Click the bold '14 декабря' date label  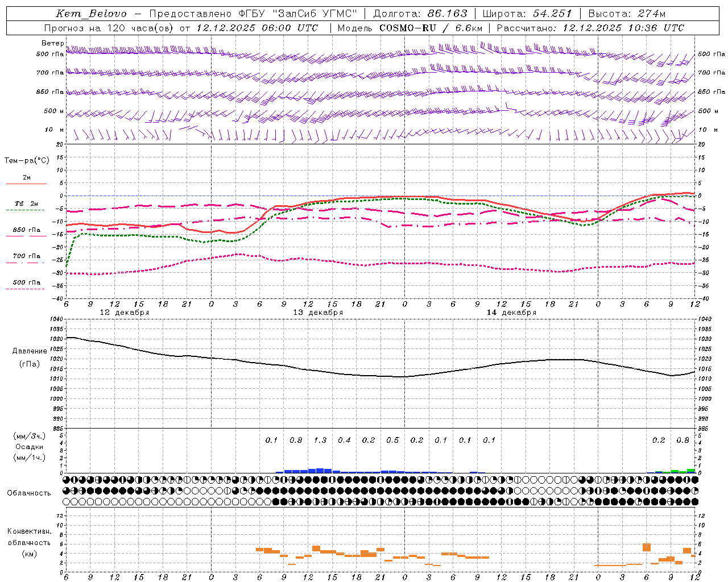pyautogui.click(x=511, y=313)
